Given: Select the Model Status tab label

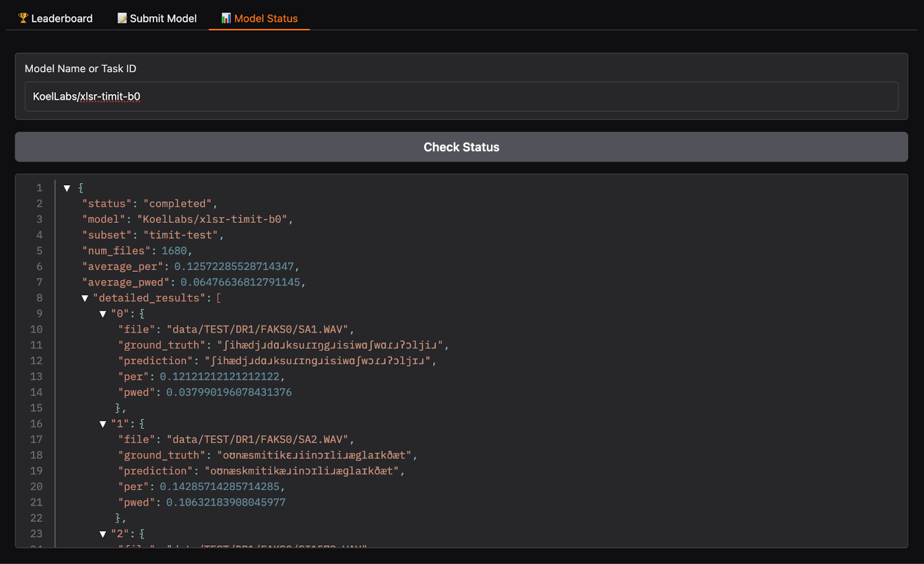Looking at the screenshot, I should [x=266, y=18].
